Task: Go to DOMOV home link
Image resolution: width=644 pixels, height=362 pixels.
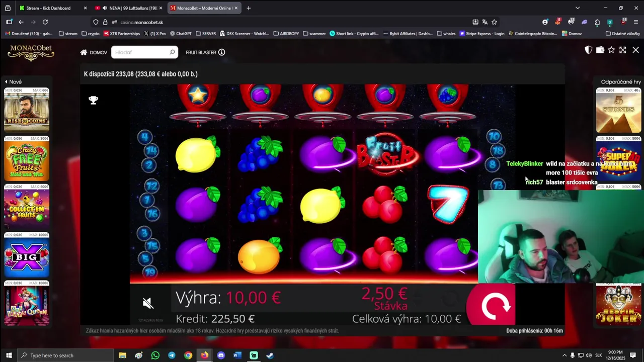Action: (x=94, y=52)
